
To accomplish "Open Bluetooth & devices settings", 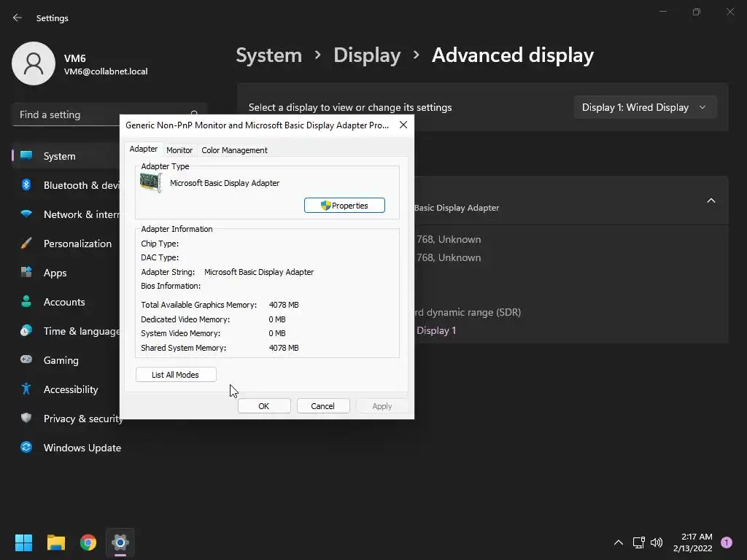I will click(x=66, y=185).
